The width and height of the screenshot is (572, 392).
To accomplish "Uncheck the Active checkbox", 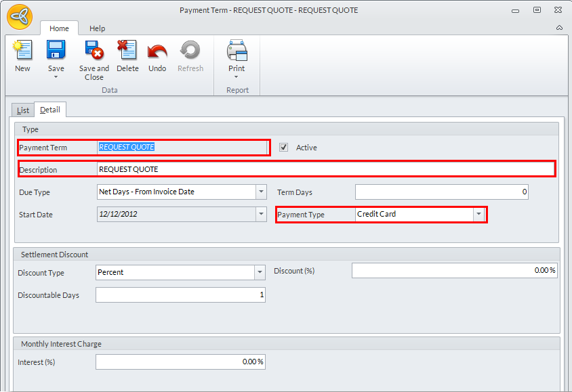I will (x=284, y=148).
